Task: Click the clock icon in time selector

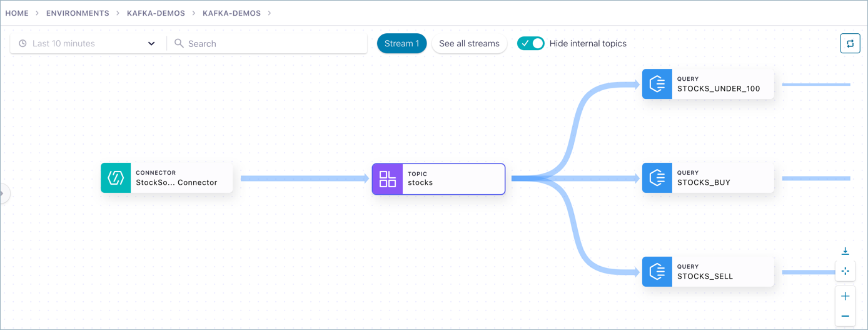Action: tap(23, 44)
